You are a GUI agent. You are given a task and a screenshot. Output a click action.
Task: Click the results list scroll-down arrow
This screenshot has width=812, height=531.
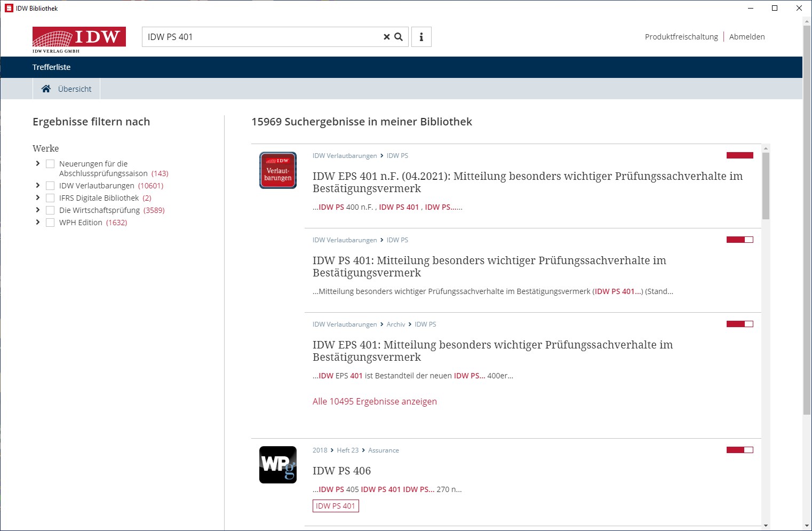click(766, 526)
